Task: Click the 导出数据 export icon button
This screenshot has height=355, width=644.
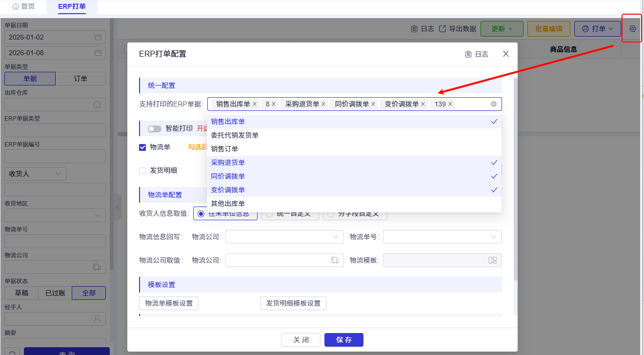Action: tap(458, 29)
